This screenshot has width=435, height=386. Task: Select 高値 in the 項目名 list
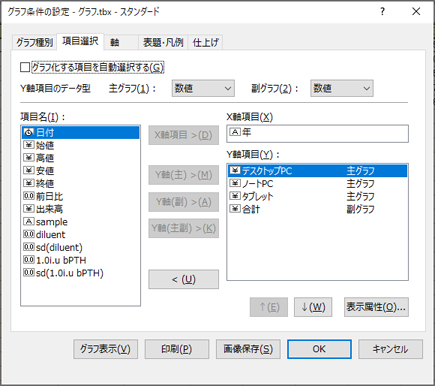[x=80, y=158]
